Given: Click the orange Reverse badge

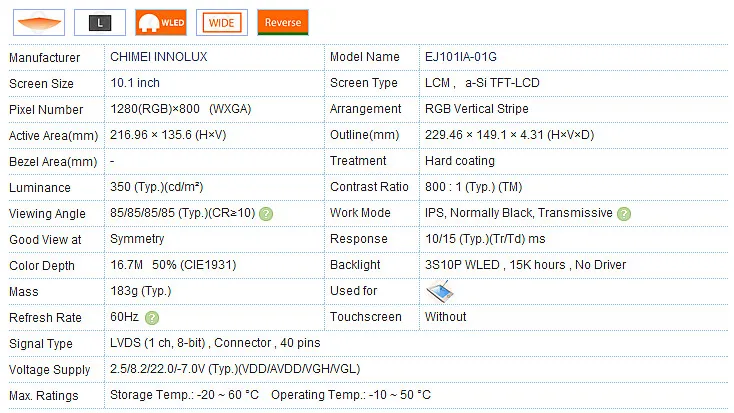Looking at the screenshot, I should coord(283,21).
